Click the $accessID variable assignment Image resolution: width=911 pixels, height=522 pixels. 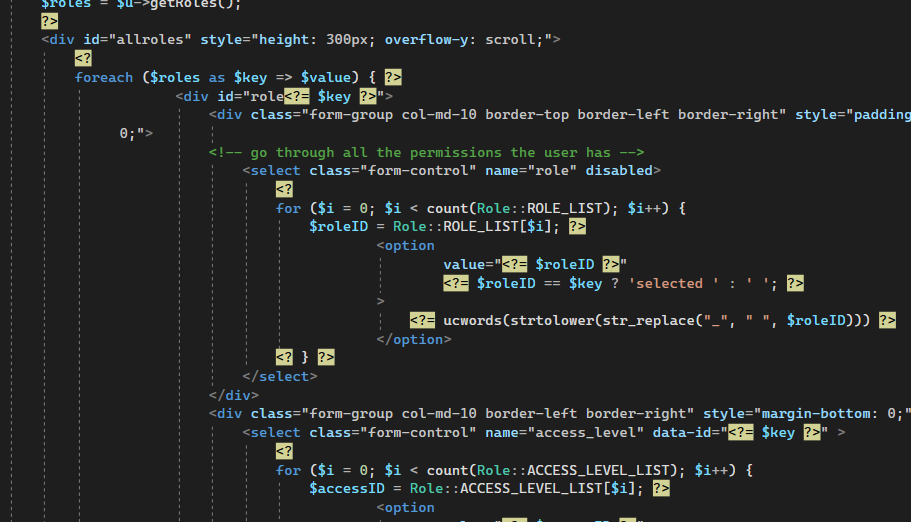pyautogui.click(x=347, y=488)
